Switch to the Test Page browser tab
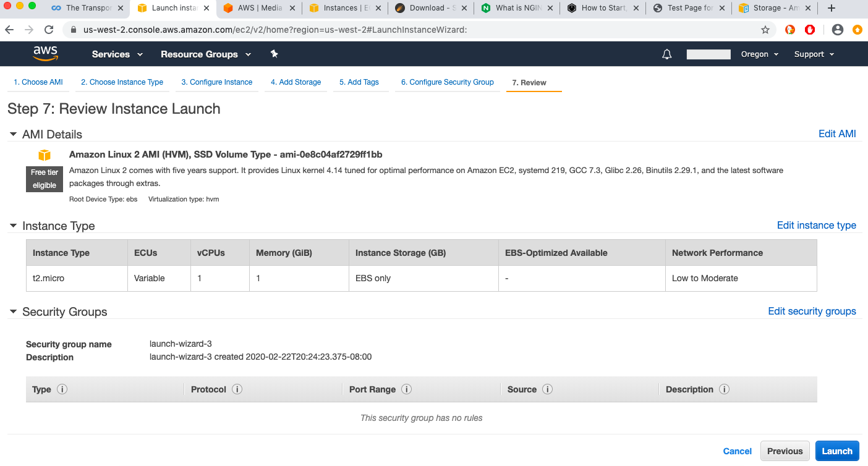The height and width of the screenshot is (466, 868). pyautogui.click(x=690, y=8)
